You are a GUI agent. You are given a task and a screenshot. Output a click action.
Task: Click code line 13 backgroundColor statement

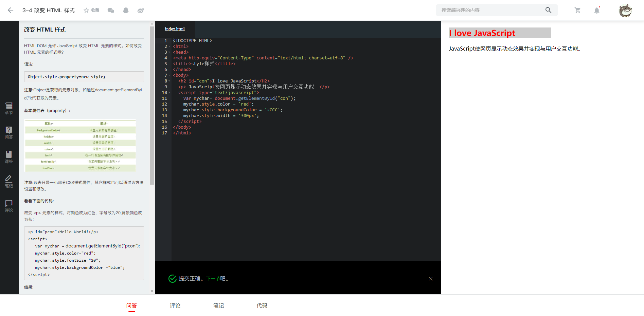coord(233,110)
